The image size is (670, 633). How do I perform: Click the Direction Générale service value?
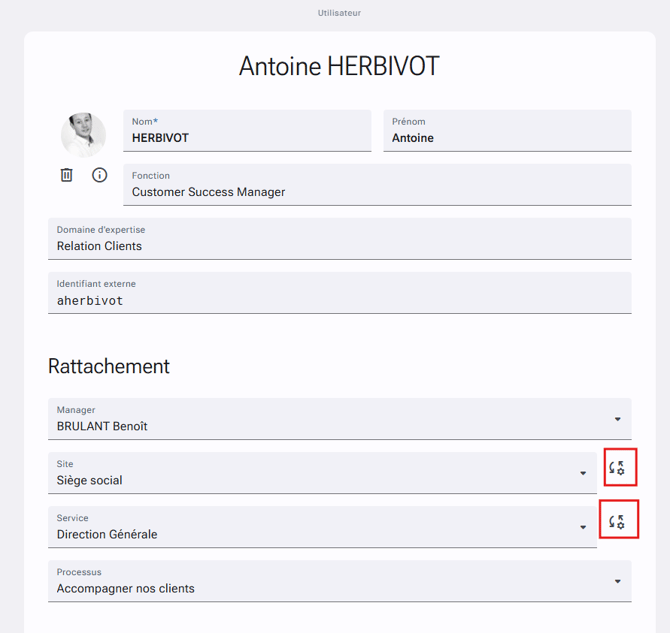coord(107,534)
